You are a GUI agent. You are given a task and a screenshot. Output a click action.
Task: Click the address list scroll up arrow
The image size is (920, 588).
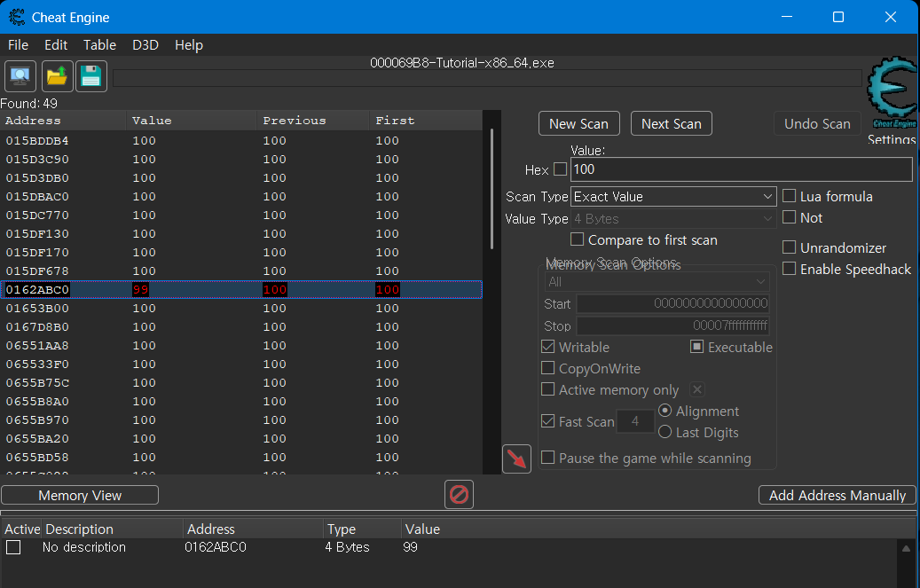click(x=906, y=549)
